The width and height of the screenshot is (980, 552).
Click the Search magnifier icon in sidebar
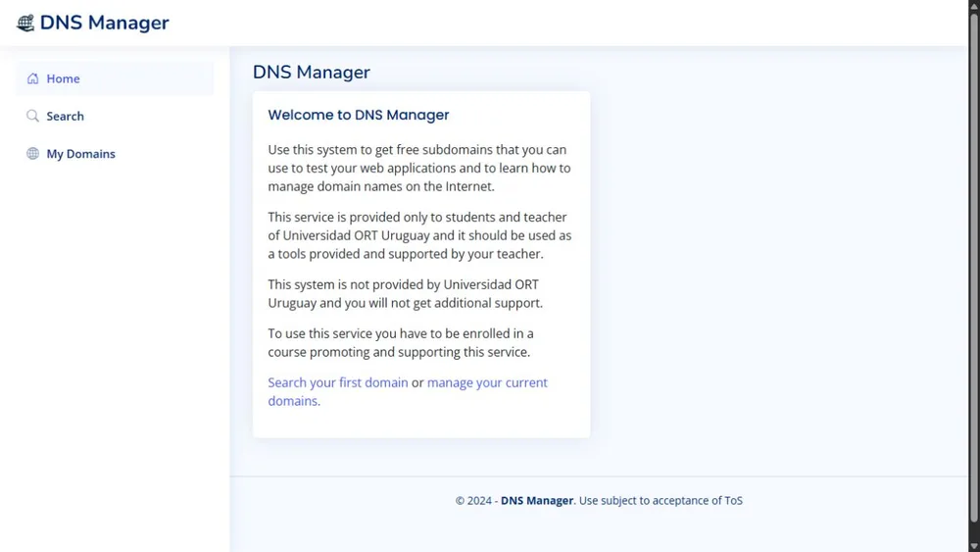click(x=32, y=116)
